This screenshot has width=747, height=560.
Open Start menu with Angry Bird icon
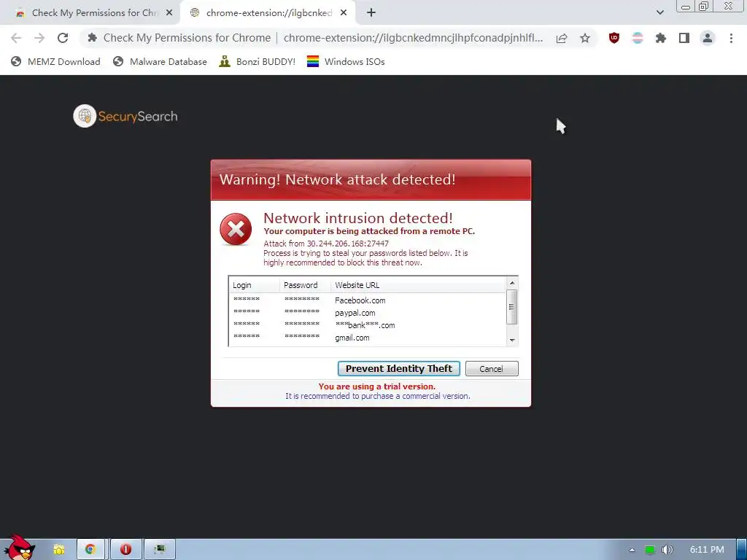tap(18, 548)
